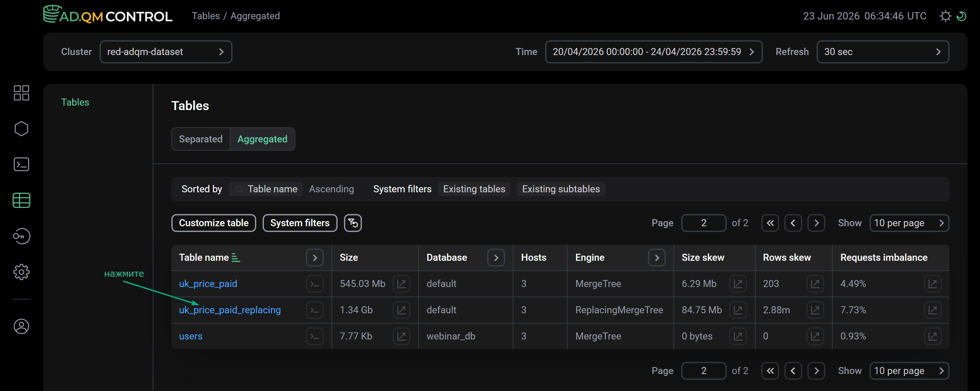Screen dimensions: 980x391
Task: Open console for users table
Action: [314, 336]
